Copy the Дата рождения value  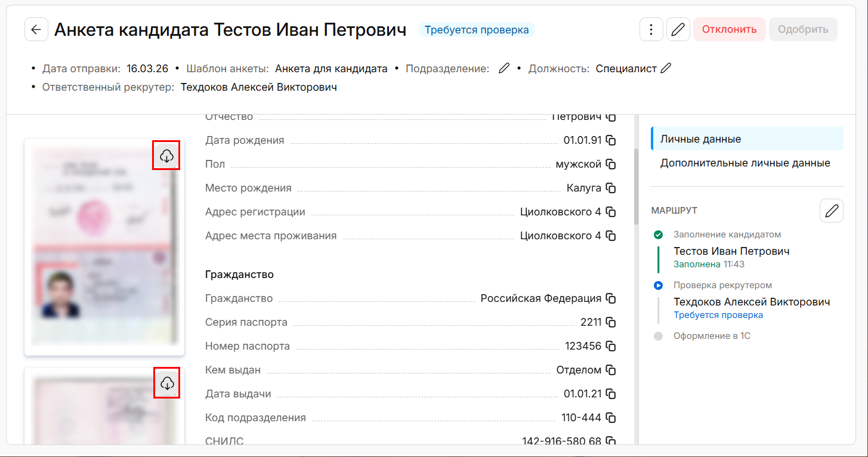point(611,140)
